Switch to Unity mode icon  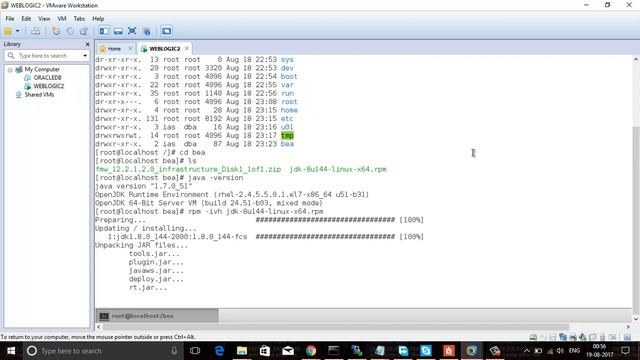tap(147, 31)
